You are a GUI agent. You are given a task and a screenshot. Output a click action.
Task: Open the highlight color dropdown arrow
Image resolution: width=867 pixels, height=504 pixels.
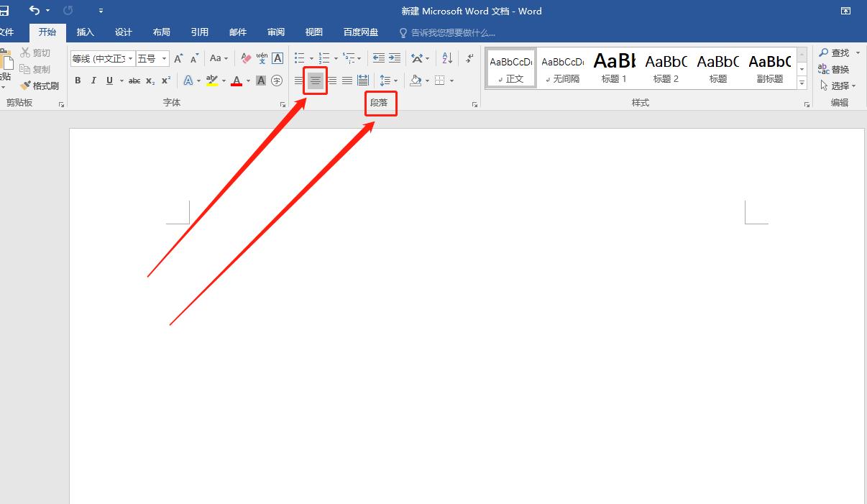click(224, 81)
